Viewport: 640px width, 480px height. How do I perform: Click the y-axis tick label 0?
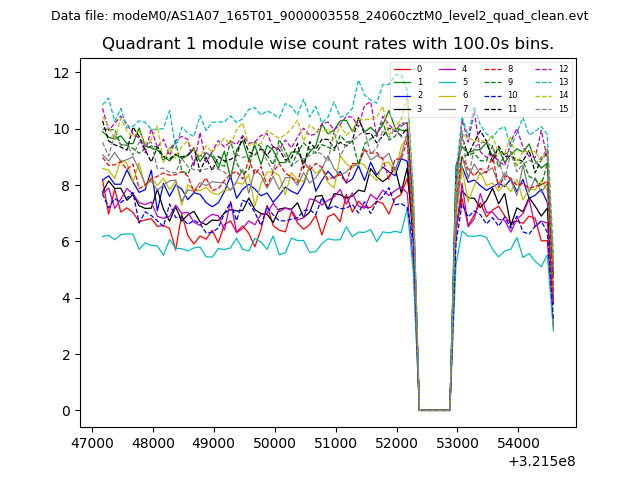point(65,411)
